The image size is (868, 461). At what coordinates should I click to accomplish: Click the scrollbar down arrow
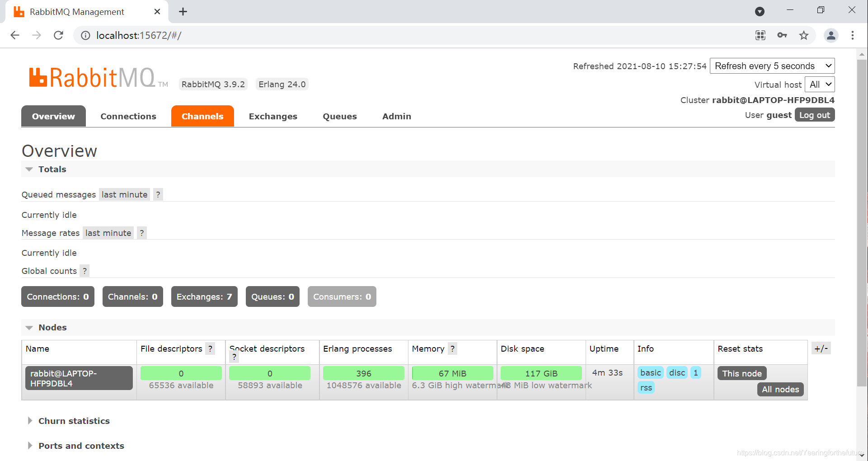pos(862,456)
